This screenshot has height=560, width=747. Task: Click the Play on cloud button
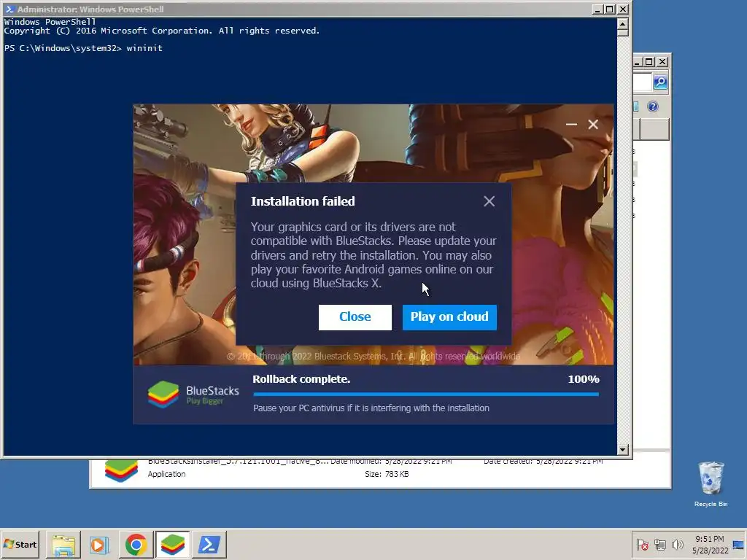[x=449, y=317]
